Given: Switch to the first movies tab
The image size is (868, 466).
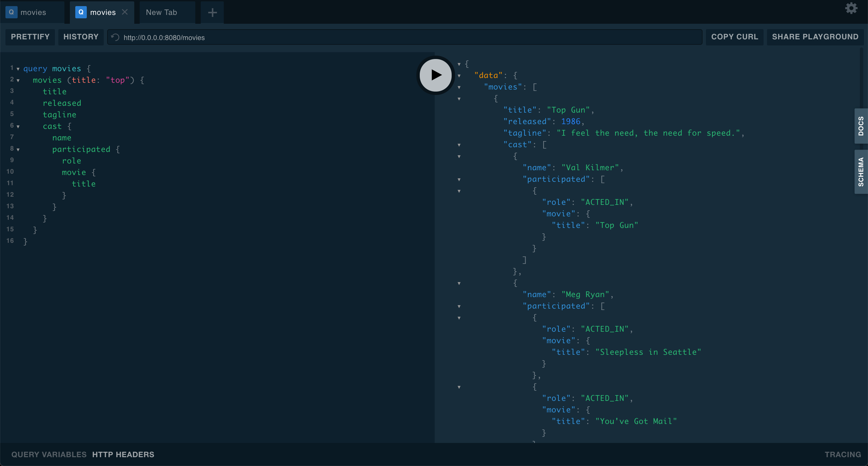Looking at the screenshot, I should [33, 13].
